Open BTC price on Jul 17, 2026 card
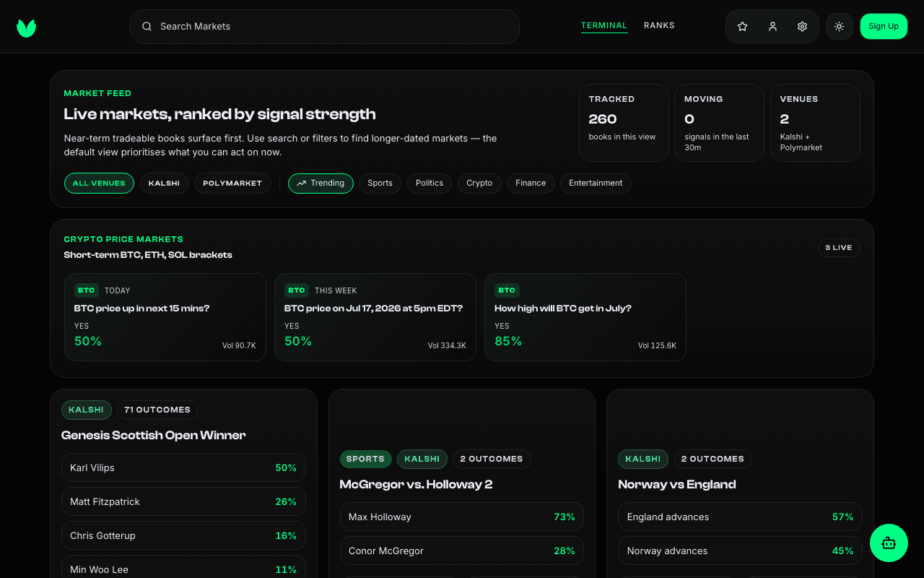Screen dimensions: 924x578 click(x=375, y=317)
